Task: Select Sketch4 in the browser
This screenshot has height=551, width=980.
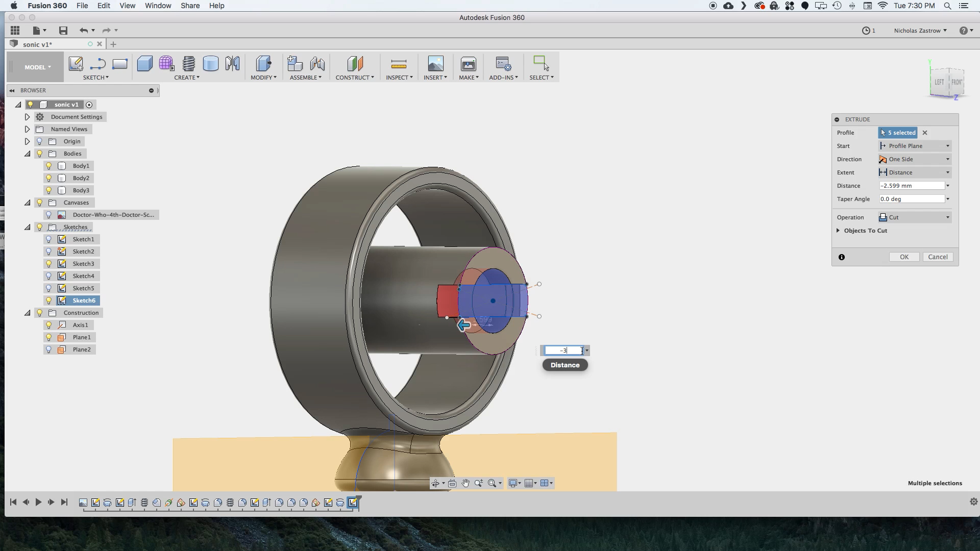Action: tap(83, 276)
